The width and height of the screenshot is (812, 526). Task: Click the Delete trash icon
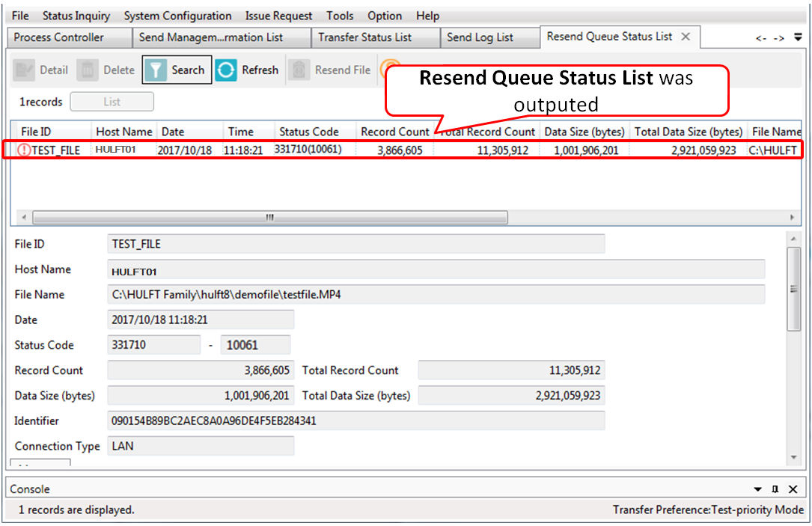[88, 70]
